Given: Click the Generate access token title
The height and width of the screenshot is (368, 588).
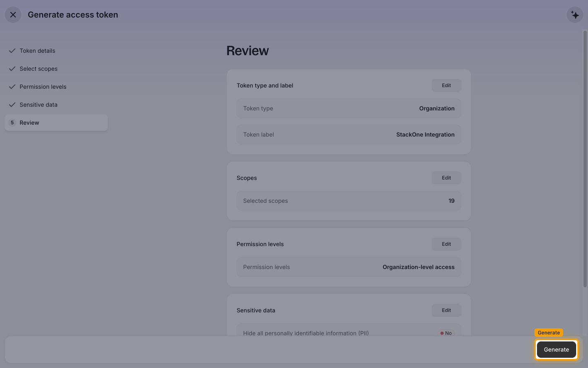Looking at the screenshot, I should 73,15.
